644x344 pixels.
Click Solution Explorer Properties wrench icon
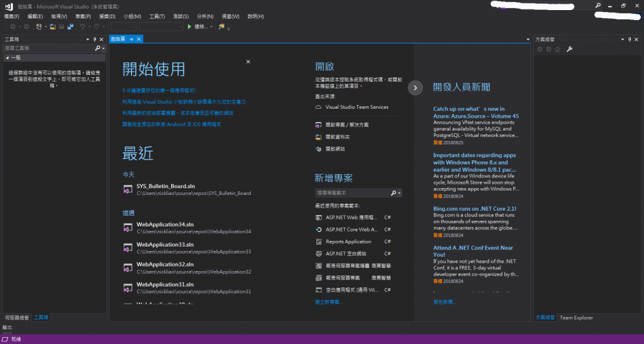tap(569, 49)
